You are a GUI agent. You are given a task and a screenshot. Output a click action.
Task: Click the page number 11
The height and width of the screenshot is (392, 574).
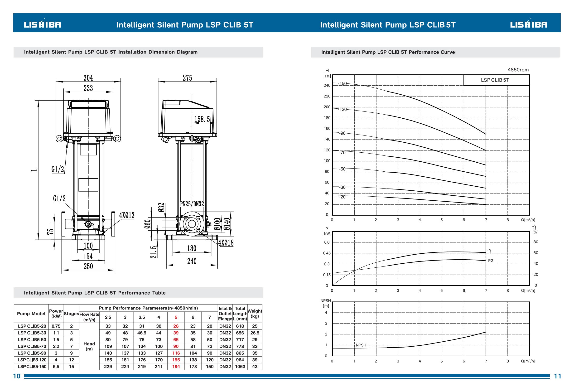pos(557,376)
